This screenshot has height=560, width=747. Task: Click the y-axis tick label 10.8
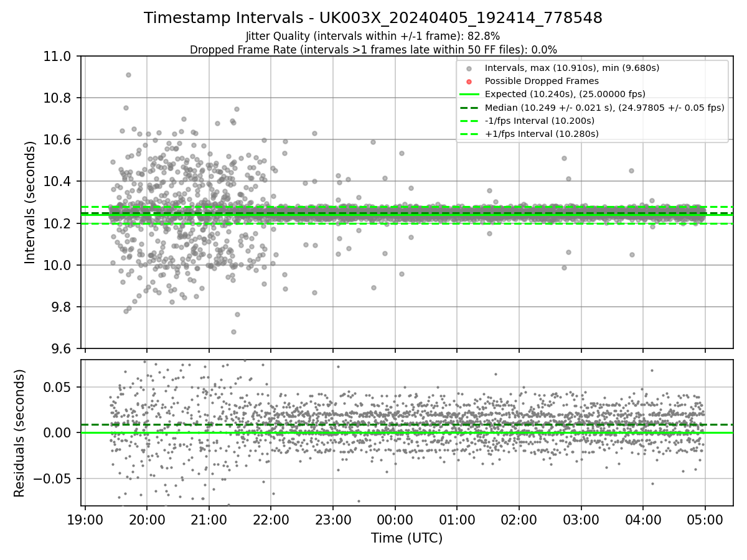tap(59, 98)
